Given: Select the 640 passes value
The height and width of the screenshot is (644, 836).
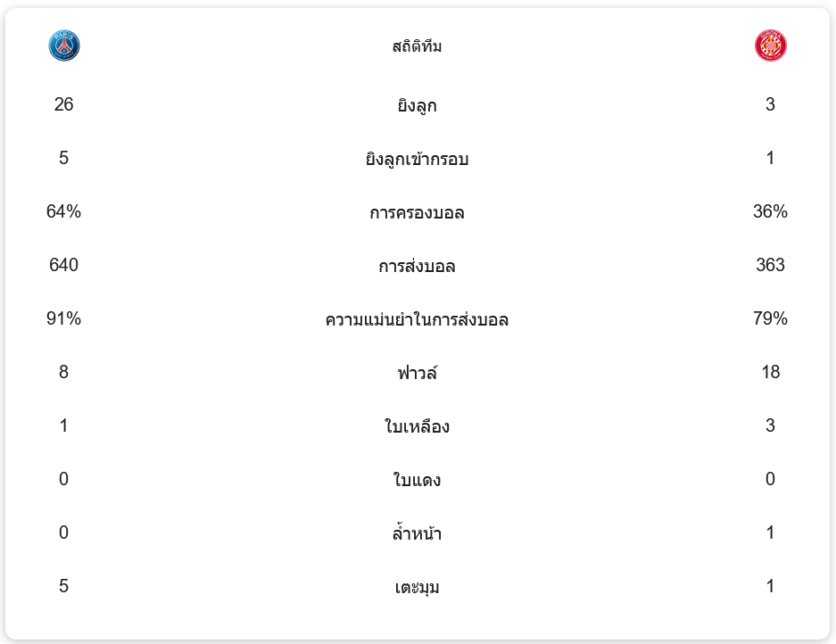Looking at the screenshot, I should pyautogui.click(x=64, y=265).
